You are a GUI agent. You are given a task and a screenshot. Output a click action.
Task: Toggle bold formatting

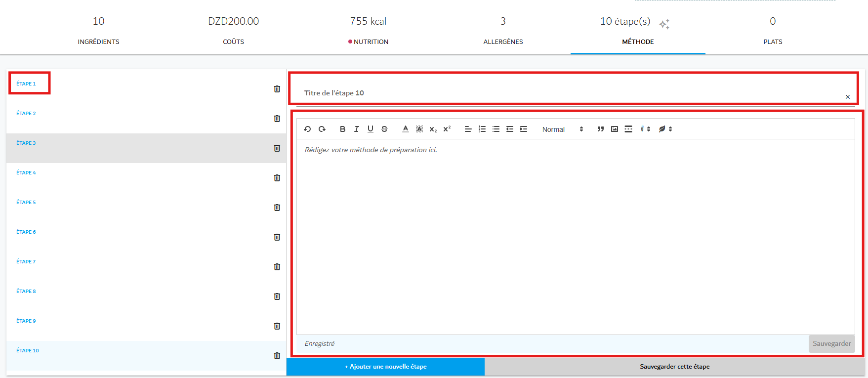tap(342, 129)
